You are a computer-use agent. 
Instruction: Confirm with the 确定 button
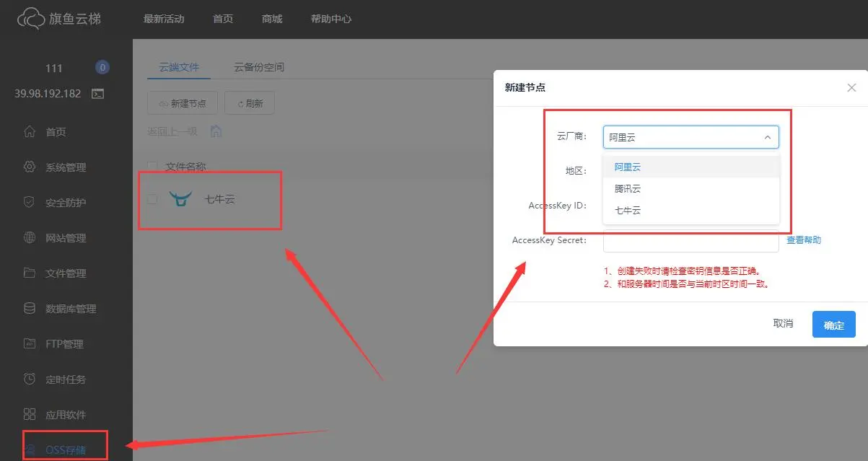833,325
